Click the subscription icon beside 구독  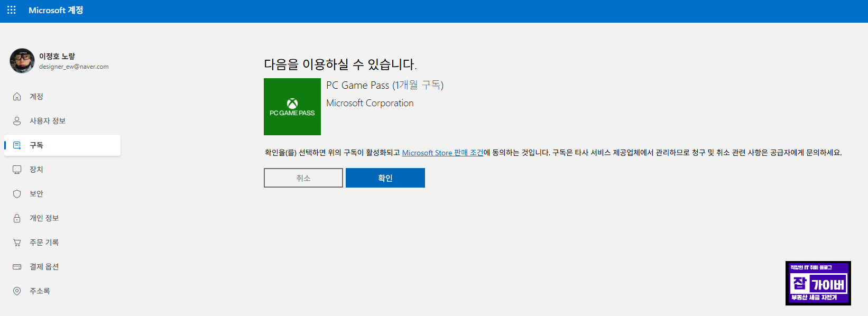tap(17, 145)
